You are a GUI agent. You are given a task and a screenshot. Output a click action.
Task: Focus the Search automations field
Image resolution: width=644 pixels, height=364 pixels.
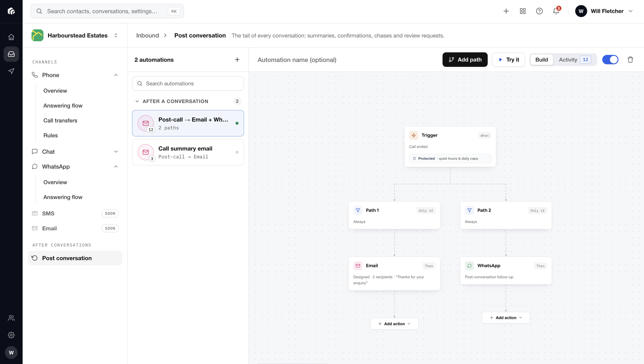188,83
